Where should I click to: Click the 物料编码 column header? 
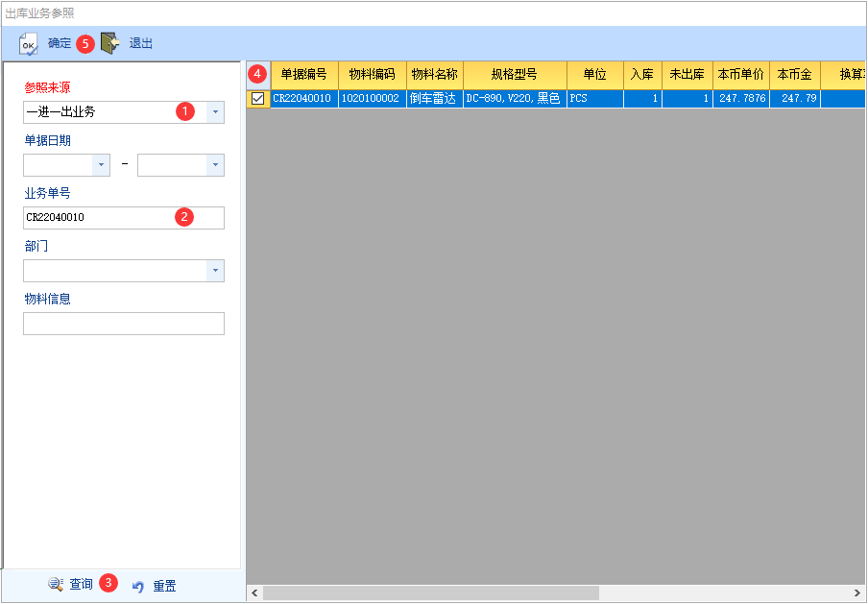click(372, 74)
